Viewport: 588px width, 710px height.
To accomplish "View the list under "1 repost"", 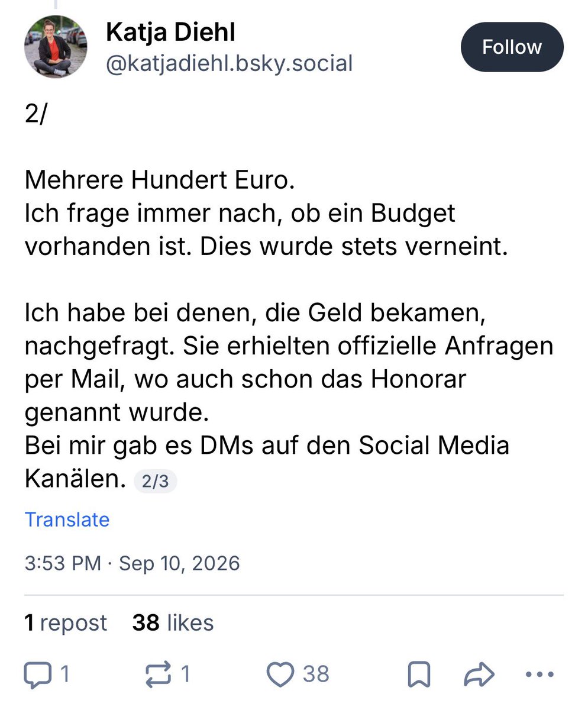I will [x=66, y=622].
